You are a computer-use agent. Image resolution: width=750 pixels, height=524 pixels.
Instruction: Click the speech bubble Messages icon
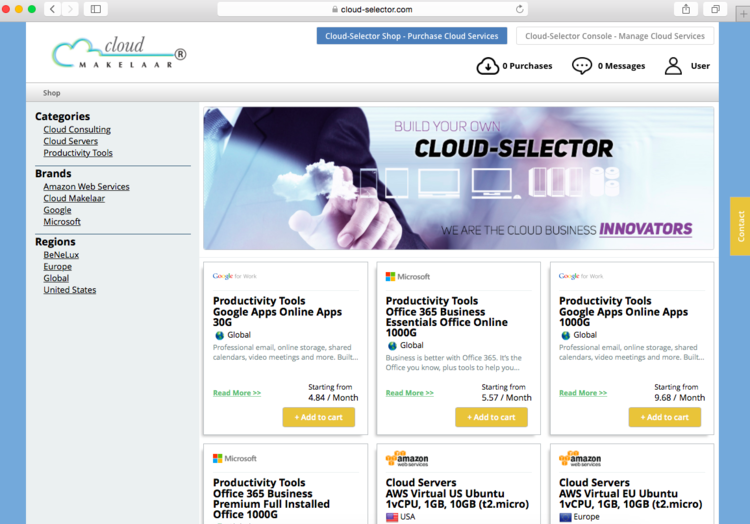pyautogui.click(x=582, y=66)
